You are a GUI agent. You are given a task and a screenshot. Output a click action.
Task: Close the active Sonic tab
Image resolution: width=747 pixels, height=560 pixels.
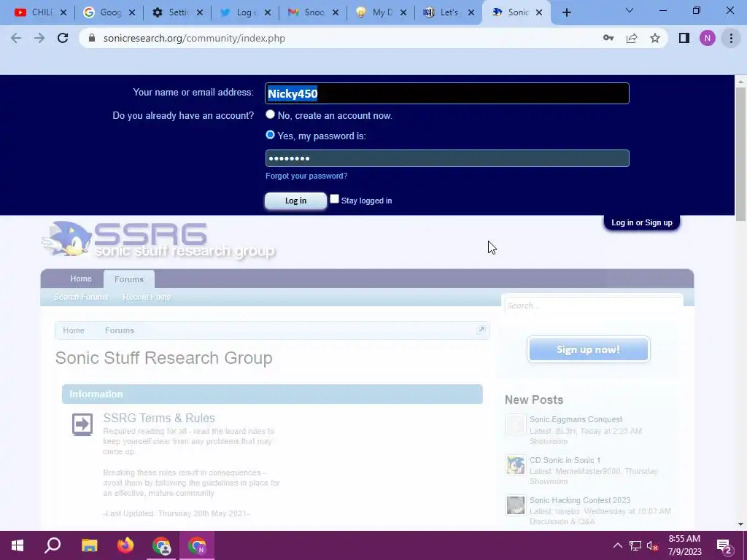click(x=539, y=13)
